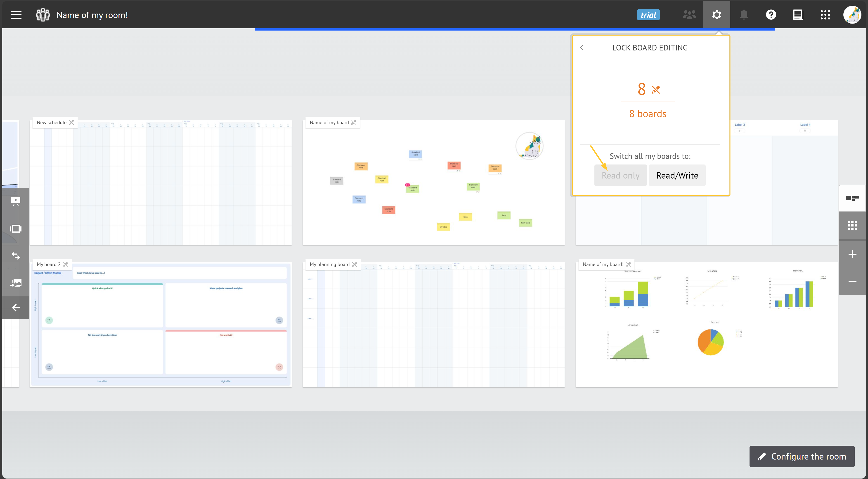Select the mosaic layout view icon
Image resolution: width=868 pixels, height=479 pixels.
[852, 198]
